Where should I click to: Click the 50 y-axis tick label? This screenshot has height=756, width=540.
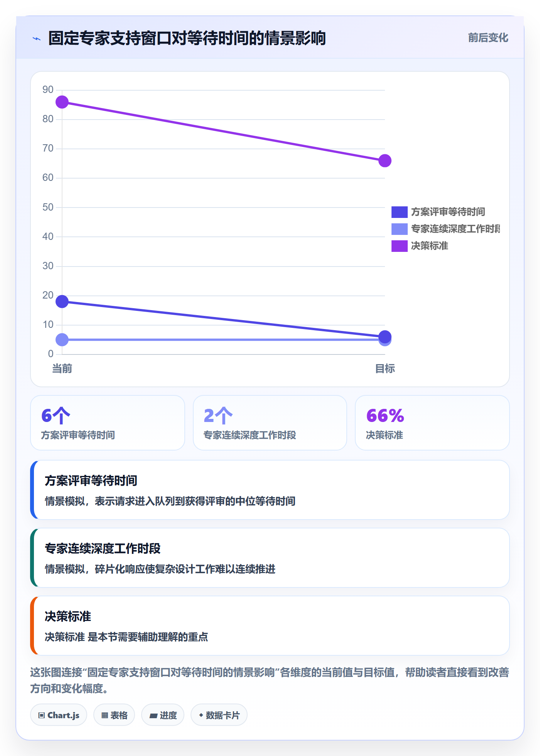point(48,208)
